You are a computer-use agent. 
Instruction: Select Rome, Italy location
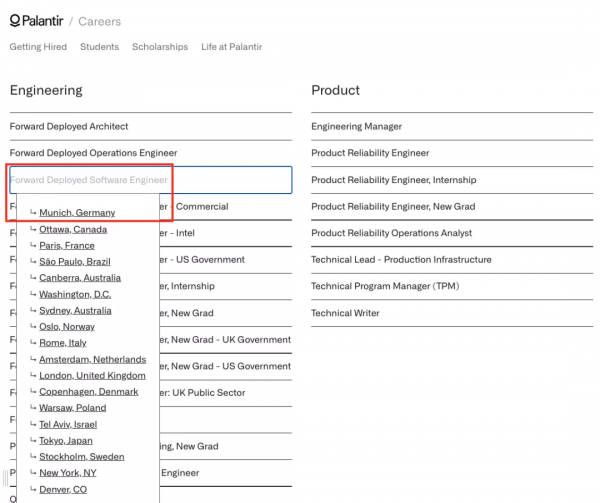63,343
